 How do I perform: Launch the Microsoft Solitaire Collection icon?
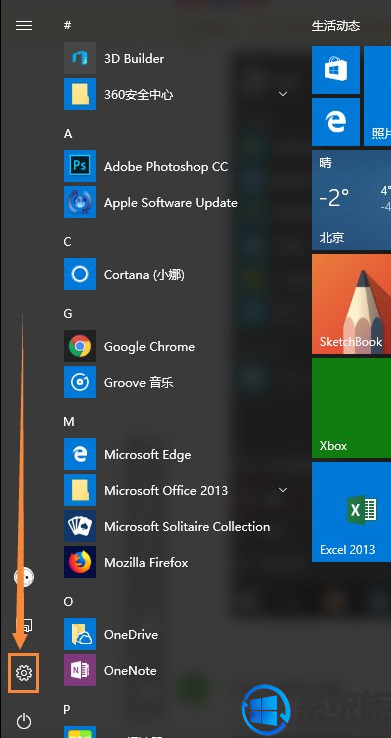[80, 526]
